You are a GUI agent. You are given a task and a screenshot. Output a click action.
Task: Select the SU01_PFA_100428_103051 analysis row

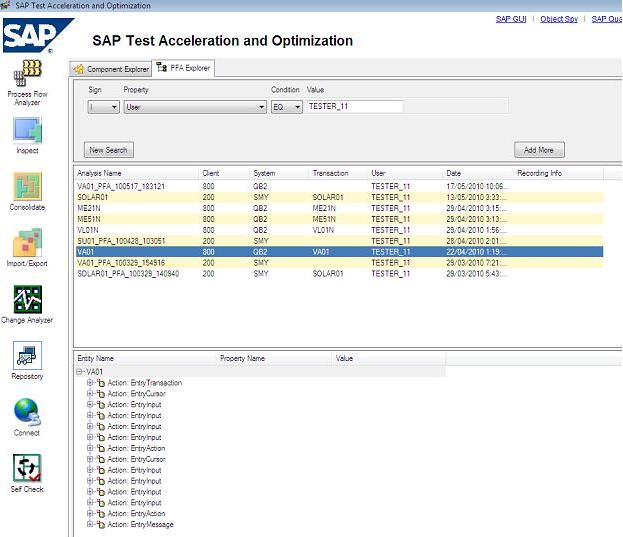point(339,241)
